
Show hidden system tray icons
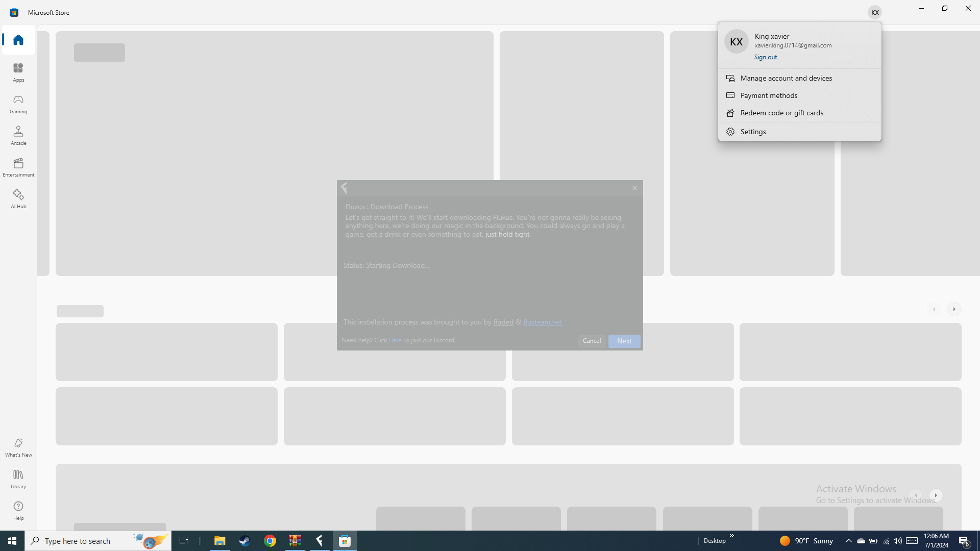[848, 541]
